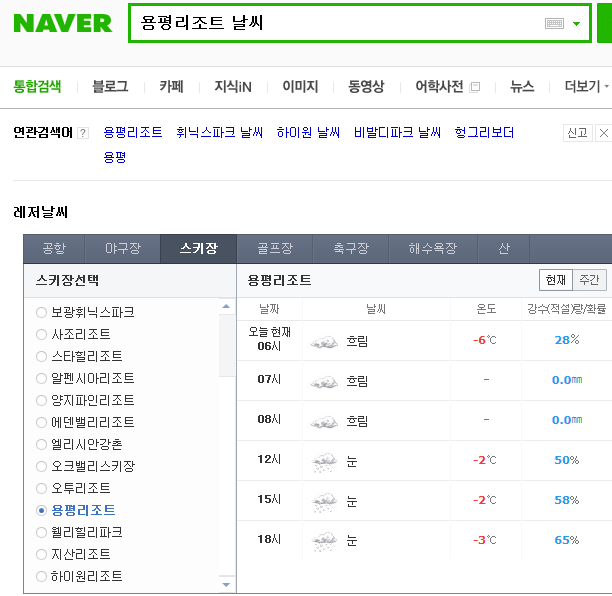Click the cloudy icon for 06시 row
The height and width of the screenshot is (596, 612).
click(324, 342)
